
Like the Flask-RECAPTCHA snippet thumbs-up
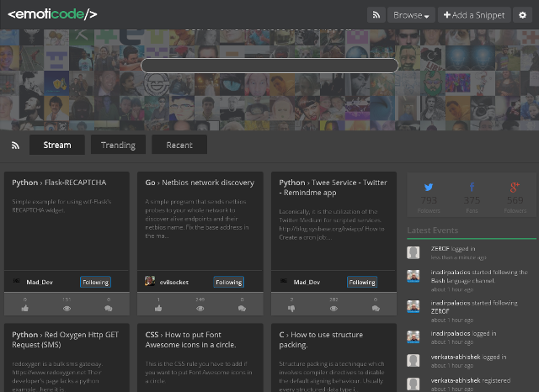[24, 308]
